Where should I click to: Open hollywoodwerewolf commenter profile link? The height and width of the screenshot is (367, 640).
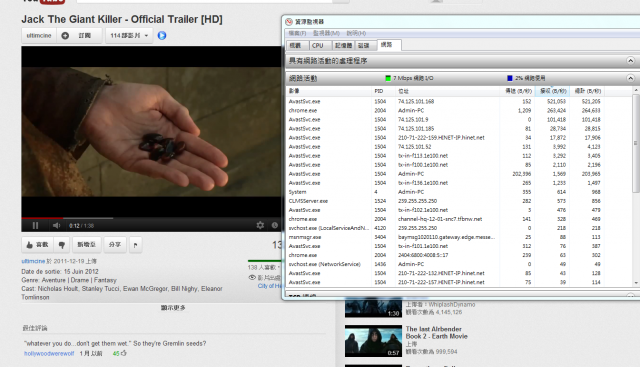coord(49,354)
